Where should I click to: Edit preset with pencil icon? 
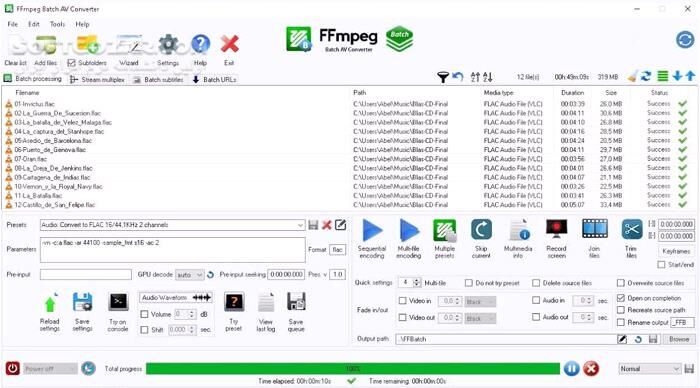click(341, 225)
